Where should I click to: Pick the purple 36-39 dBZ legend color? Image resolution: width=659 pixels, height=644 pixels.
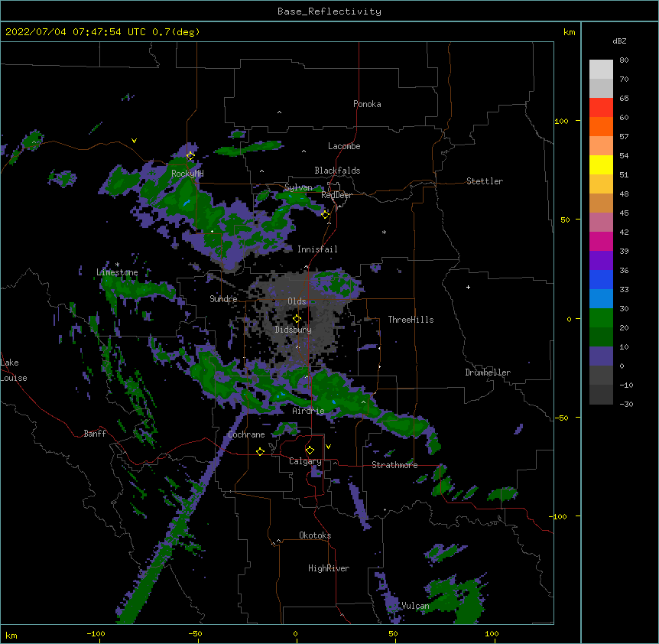601,261
